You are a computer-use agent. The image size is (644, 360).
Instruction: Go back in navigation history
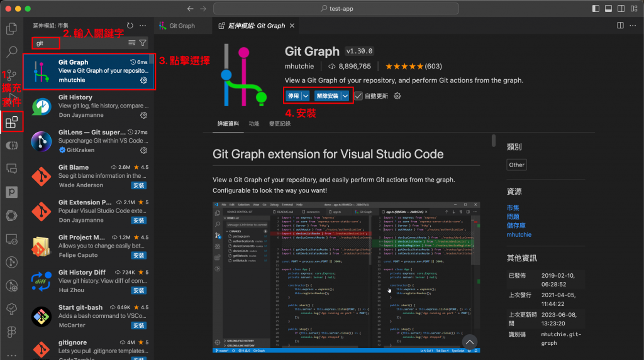pos(190,9)
